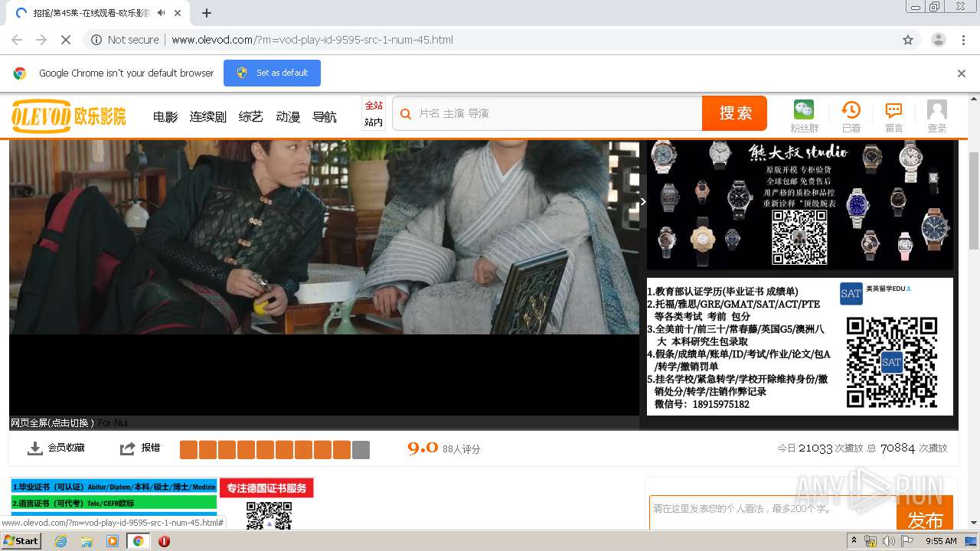Select 全站 search scope

coord(374,106)
